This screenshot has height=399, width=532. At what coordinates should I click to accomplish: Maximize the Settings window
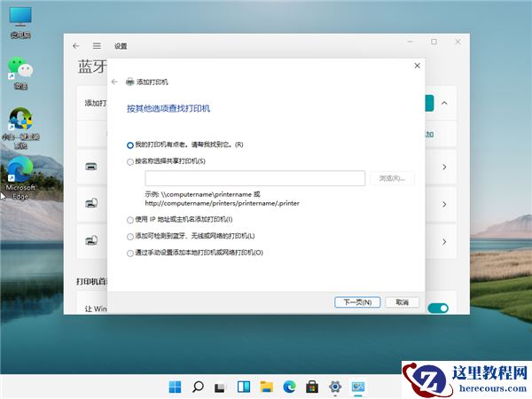pos(434,42)
